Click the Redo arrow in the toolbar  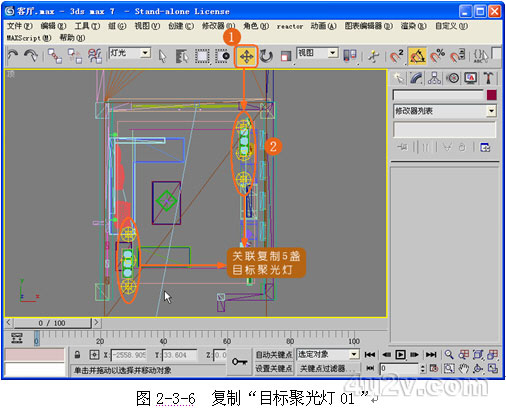(x=31, y=56)
